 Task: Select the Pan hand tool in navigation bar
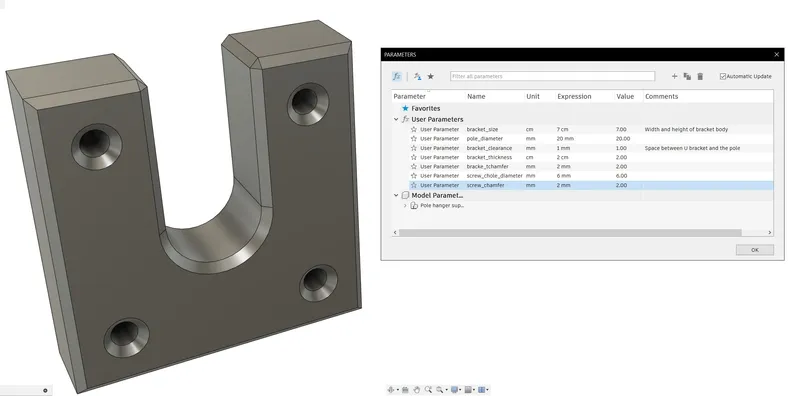click(417, 390)
